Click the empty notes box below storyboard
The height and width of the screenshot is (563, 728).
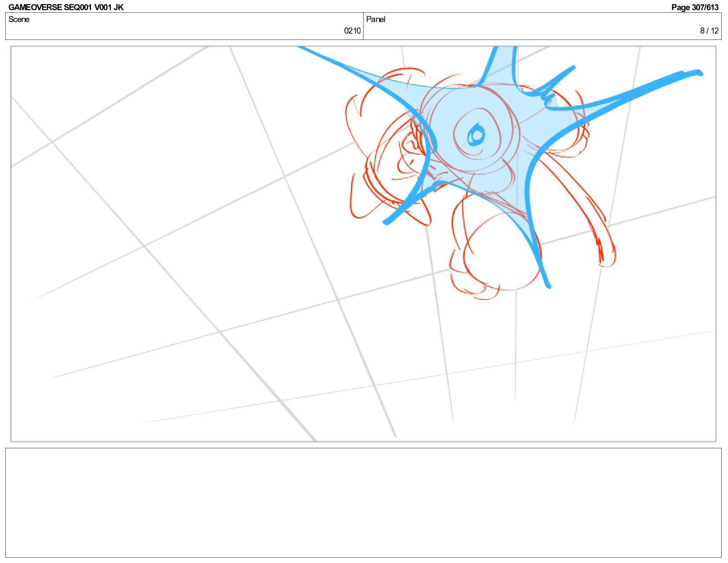pos(363,503)
